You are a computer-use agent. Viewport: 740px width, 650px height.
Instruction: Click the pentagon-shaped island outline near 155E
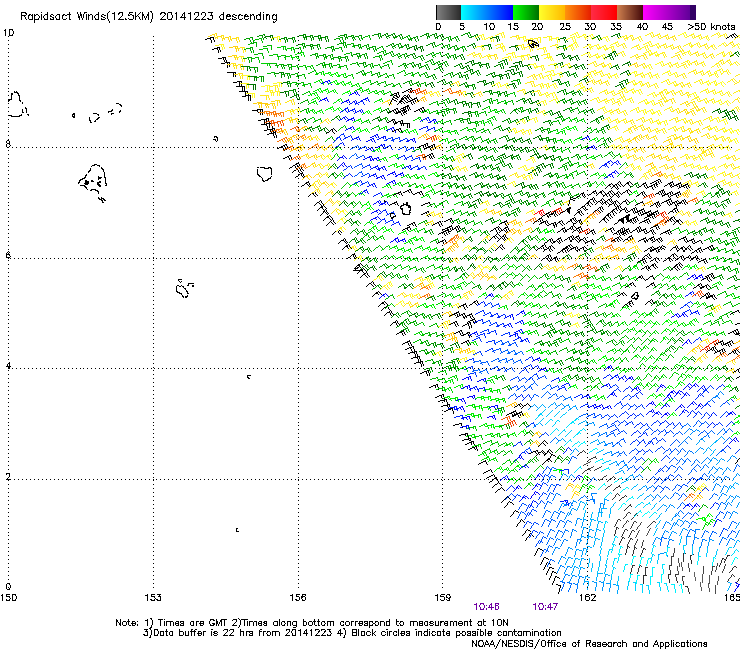point(265,174)
